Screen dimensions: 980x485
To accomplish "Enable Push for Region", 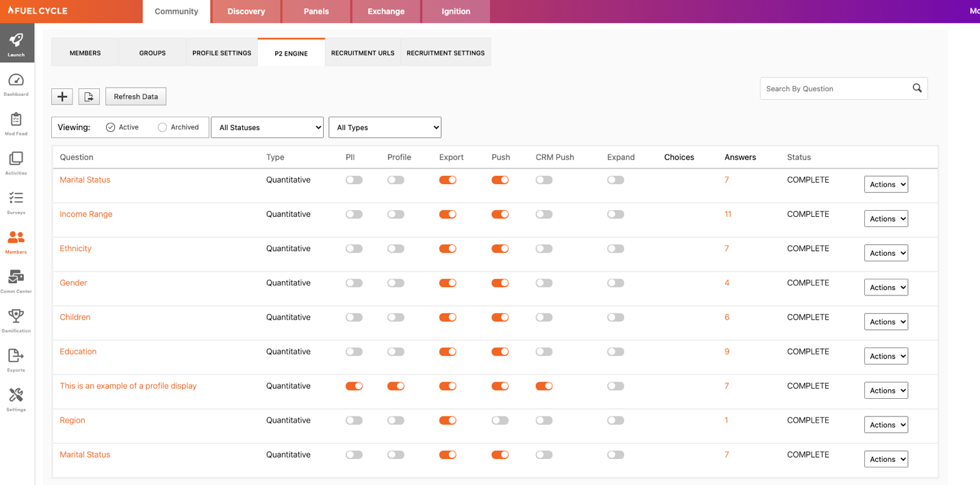I will 500,420.
